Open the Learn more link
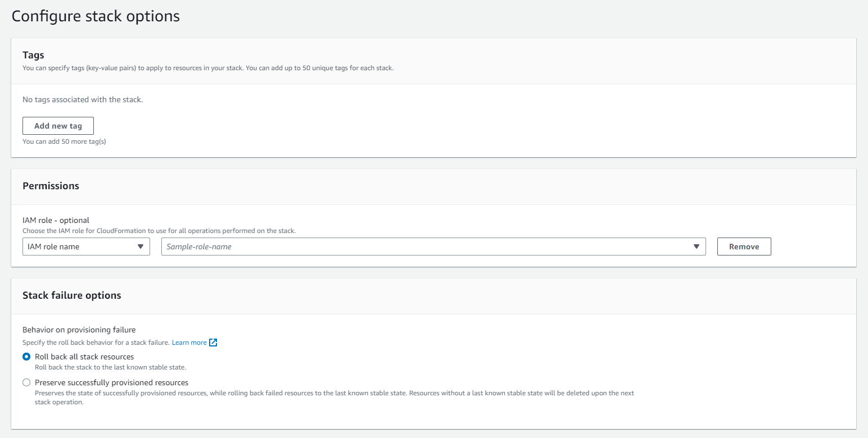The image size is (868, 438). (189, 343)
